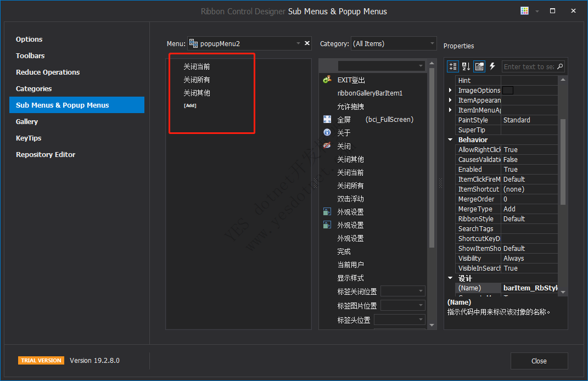Select 关闭当前 in popup menu designer
The width and height of the screenshot is (588, 381).
point(197,66)
